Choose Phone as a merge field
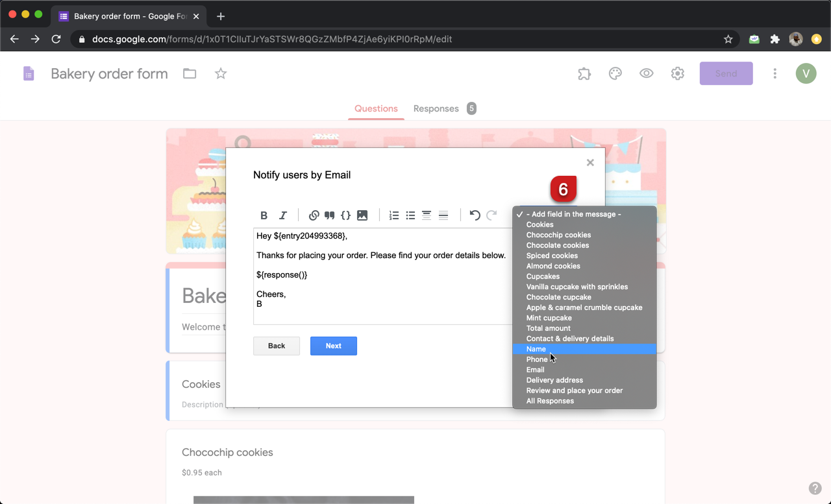 (x=537, y=359)
